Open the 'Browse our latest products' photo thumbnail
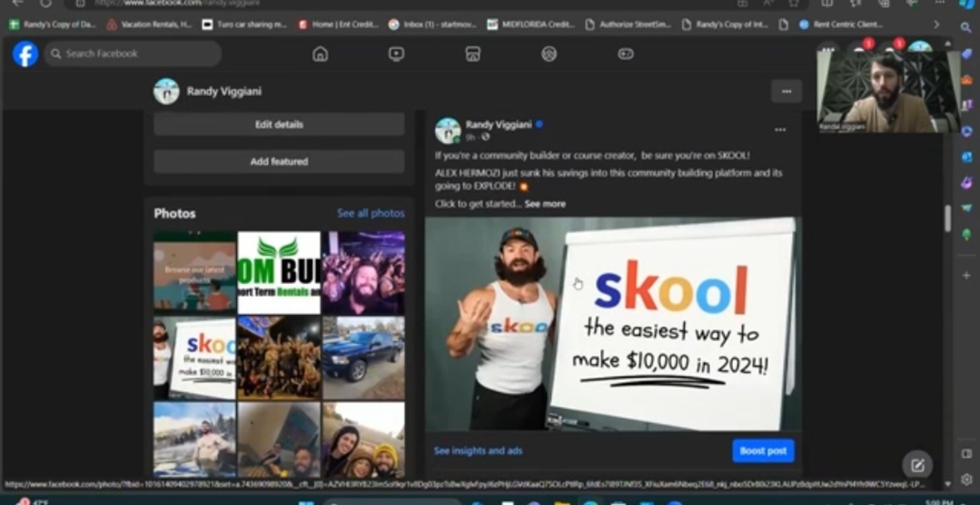This screenshot has height=505, width=980. coord(195,273)
